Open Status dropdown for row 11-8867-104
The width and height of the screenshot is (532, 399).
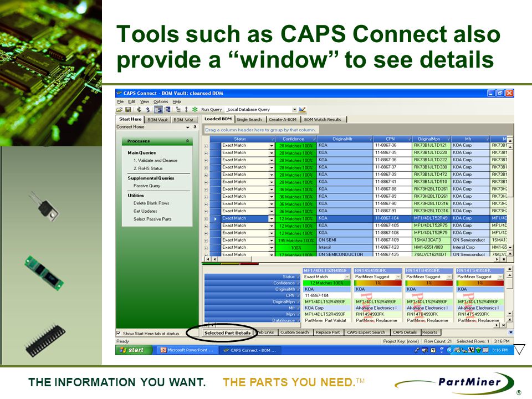pyautogui.click(x=272, y=219)
